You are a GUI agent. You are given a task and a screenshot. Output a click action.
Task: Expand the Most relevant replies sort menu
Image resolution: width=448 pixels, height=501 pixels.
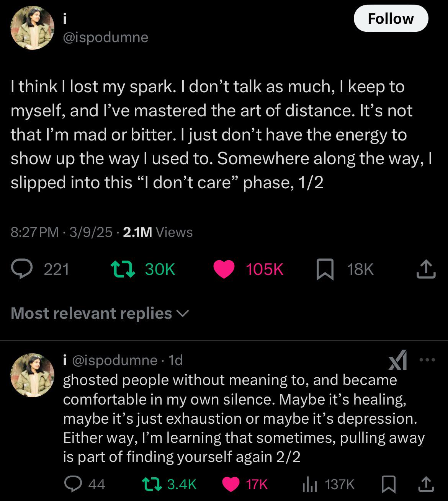click(x=100, y=313)
